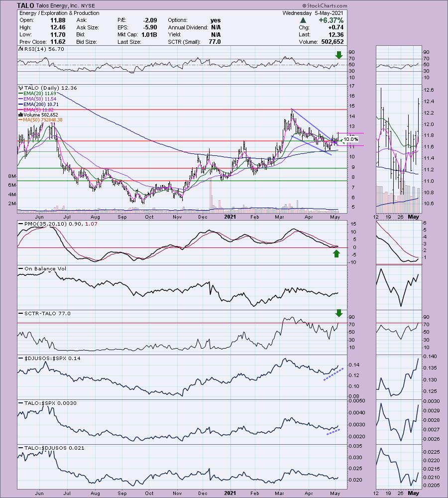Click the Chg value +0.74
The image size is (448, 498).
tap(336, 27)
